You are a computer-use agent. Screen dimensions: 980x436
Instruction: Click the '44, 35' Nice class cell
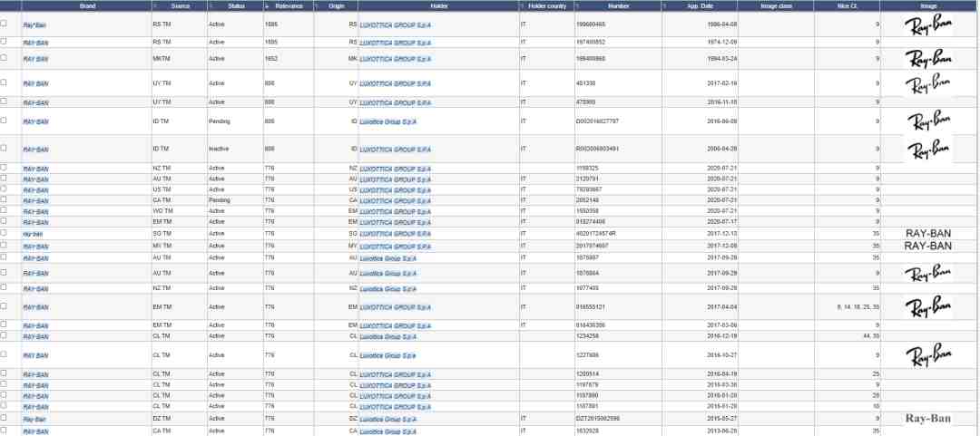pos(870,336)
